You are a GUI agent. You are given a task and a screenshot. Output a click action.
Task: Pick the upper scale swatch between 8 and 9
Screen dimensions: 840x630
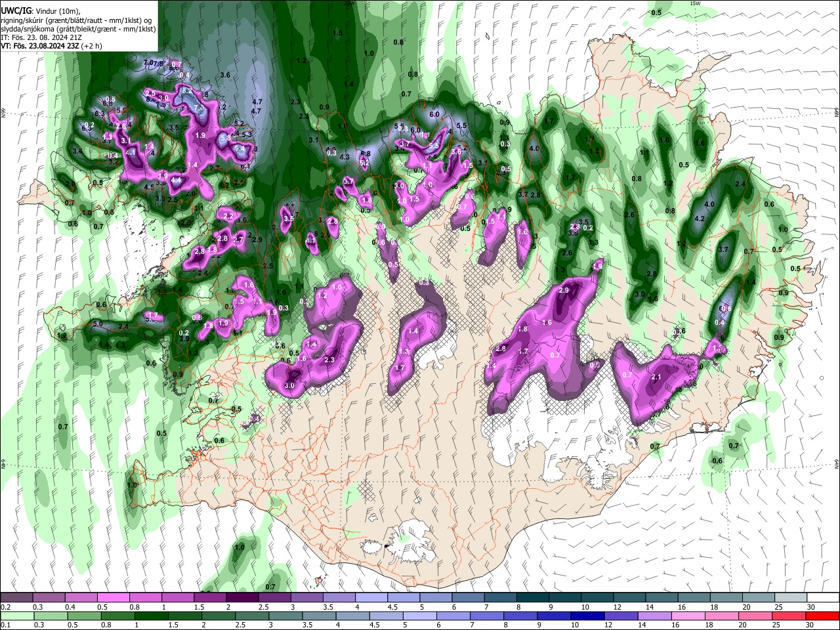tap(533, 598)
